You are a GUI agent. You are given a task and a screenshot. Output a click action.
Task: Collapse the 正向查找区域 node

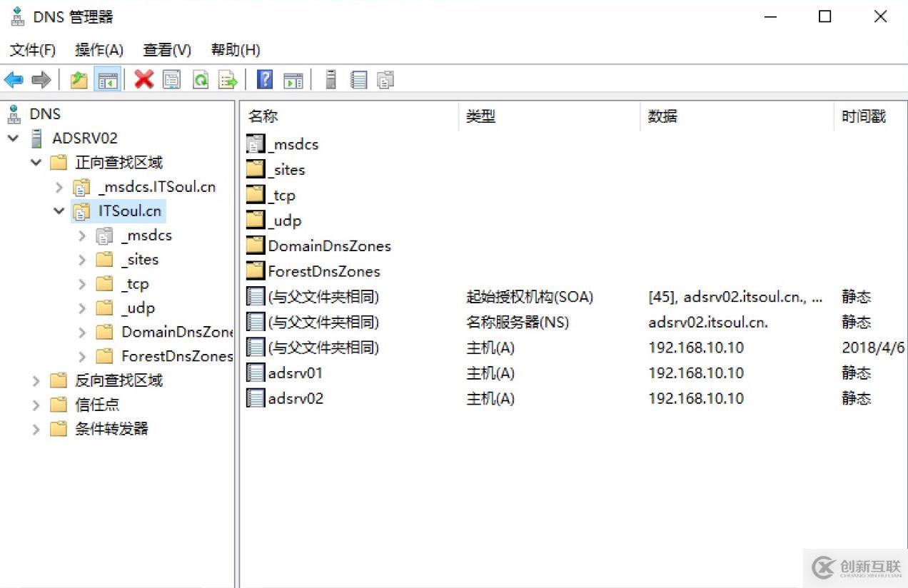coord(36,163)
